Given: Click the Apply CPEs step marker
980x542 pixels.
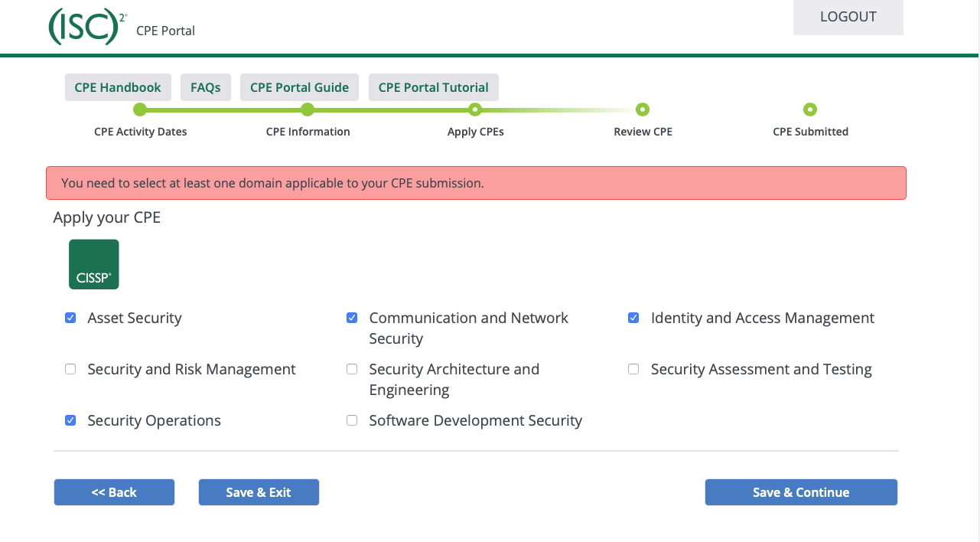Looking at the screenshot, I should tap(475, 109).
